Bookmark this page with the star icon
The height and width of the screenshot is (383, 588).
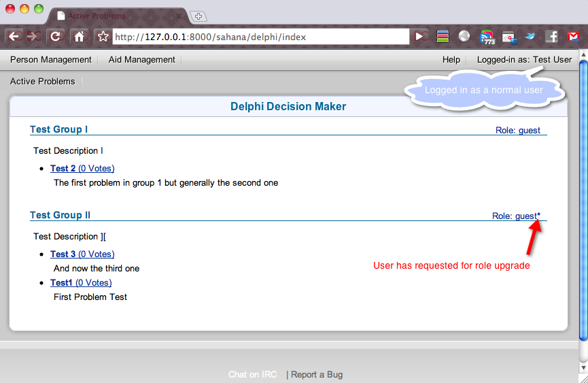(x=103, y=37)
